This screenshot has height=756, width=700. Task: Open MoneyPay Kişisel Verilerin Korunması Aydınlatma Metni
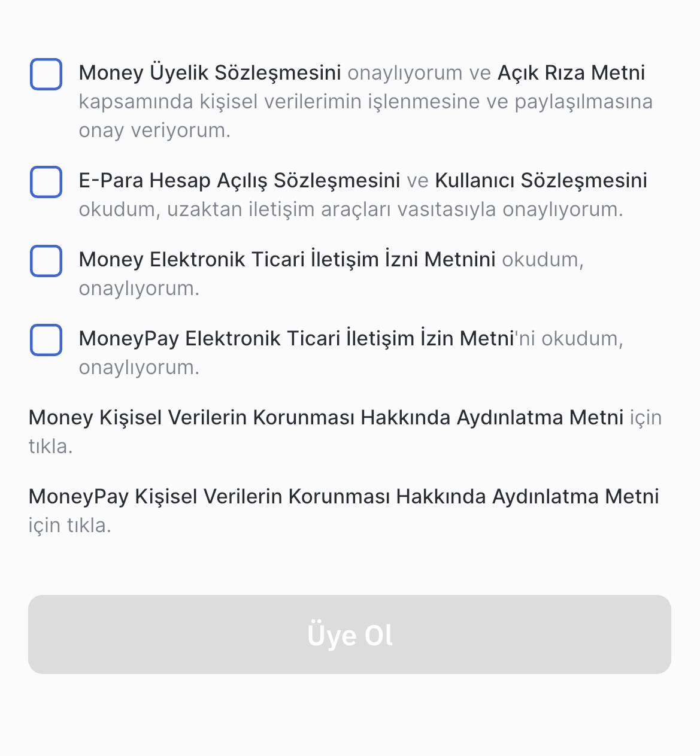pyautogui.click(x=344, y=497)
